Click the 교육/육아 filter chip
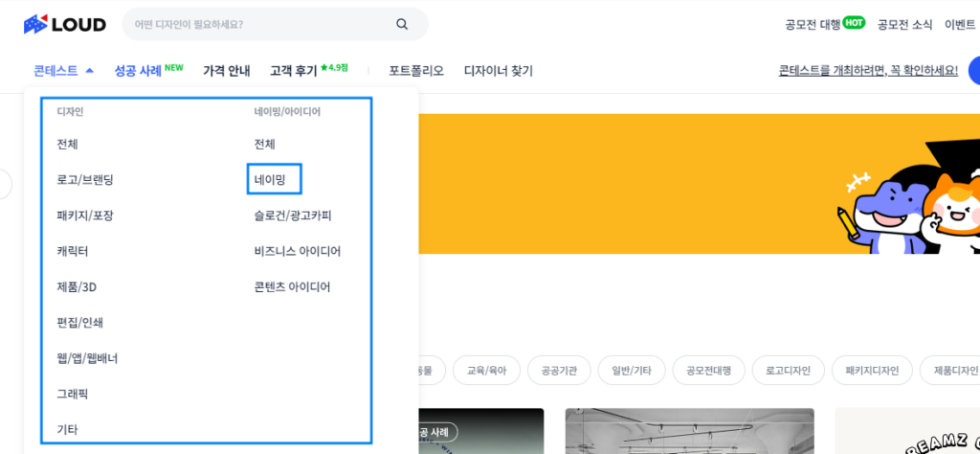Image resolution: width=980 pixels, height=454 pixels. pyautogui.click(x=486, y=371)
